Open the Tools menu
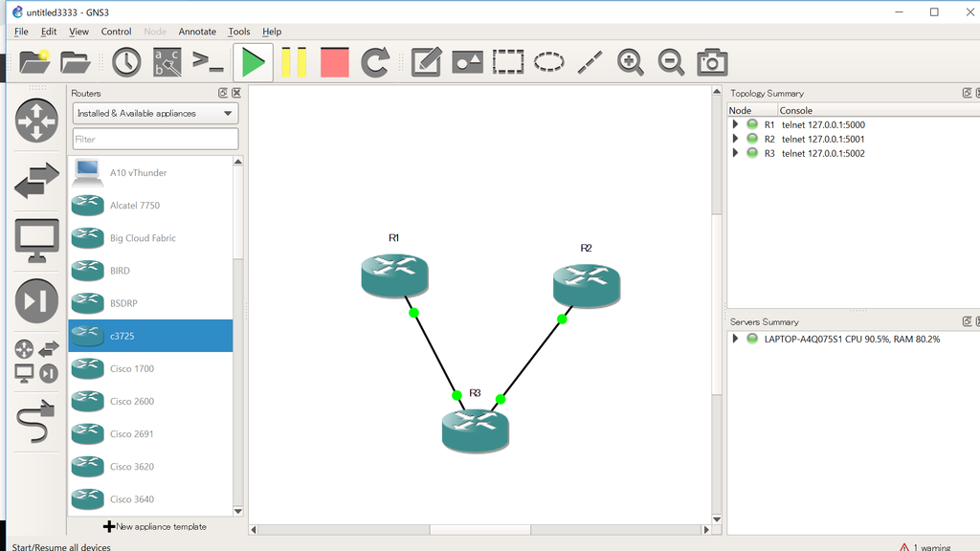The width and height of the screenshot is (980, 551). click(x=238, y=32)
